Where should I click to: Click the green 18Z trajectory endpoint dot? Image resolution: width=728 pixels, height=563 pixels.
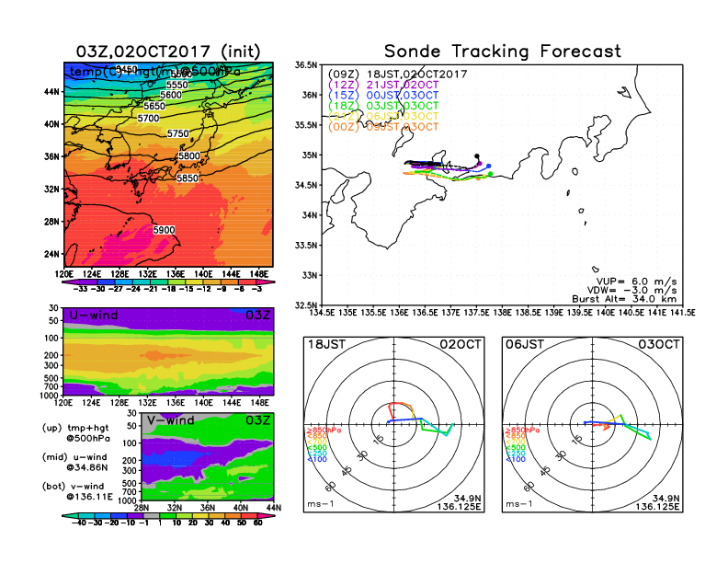coord(490,174)
